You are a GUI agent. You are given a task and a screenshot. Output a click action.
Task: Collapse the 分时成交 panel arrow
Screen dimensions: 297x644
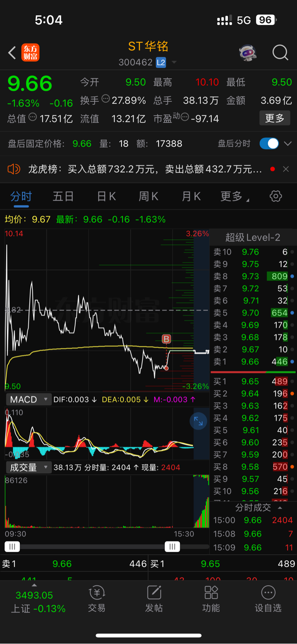pos(280,508)
